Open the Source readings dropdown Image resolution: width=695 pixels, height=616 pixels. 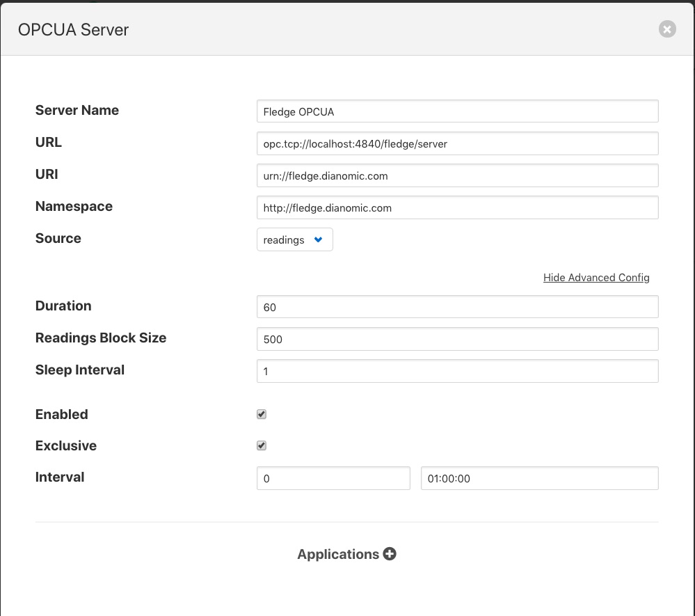point(294,239)
